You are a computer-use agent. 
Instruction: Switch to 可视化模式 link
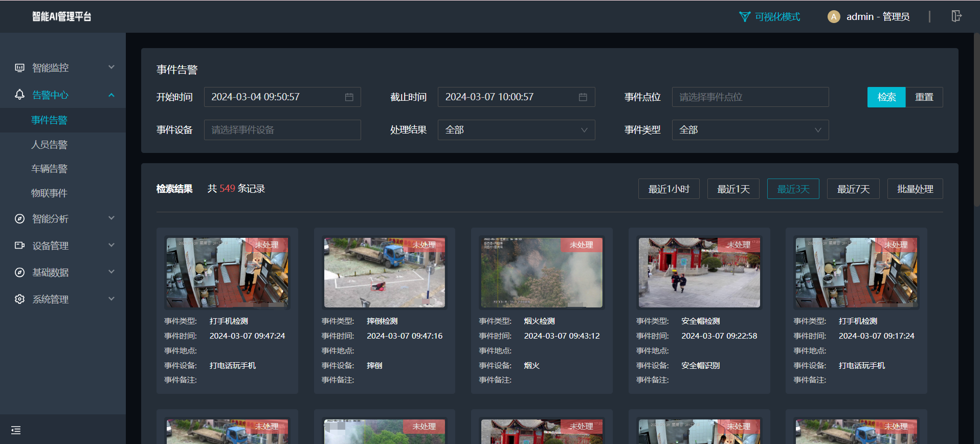pyautogui.click(x=777, y=17)
